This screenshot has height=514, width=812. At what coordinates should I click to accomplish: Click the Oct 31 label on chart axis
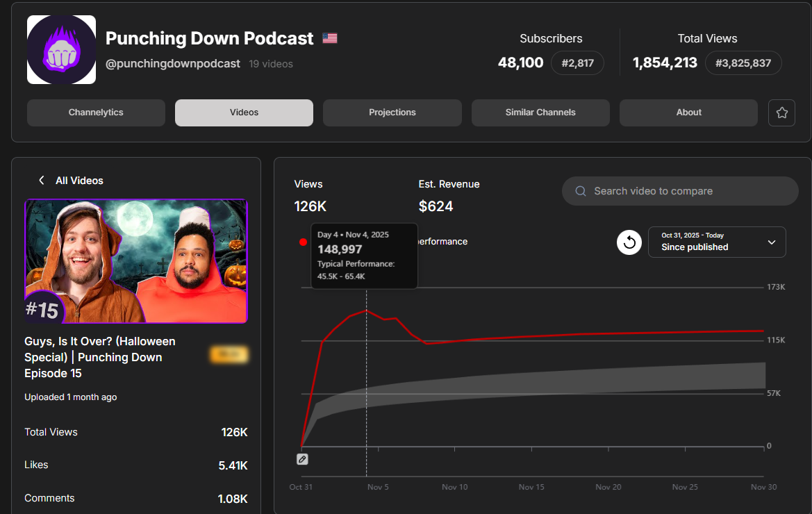pos(301,487)
